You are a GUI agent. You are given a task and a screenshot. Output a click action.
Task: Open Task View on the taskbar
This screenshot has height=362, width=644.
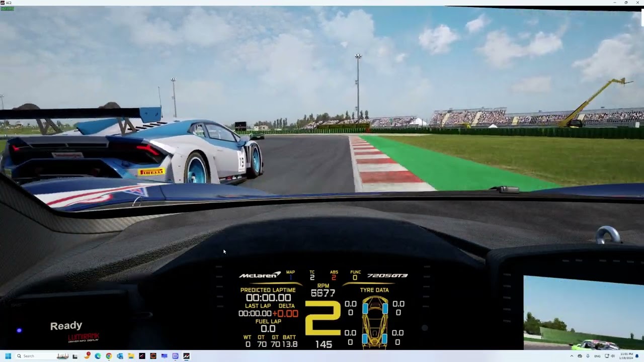(75, 356)
